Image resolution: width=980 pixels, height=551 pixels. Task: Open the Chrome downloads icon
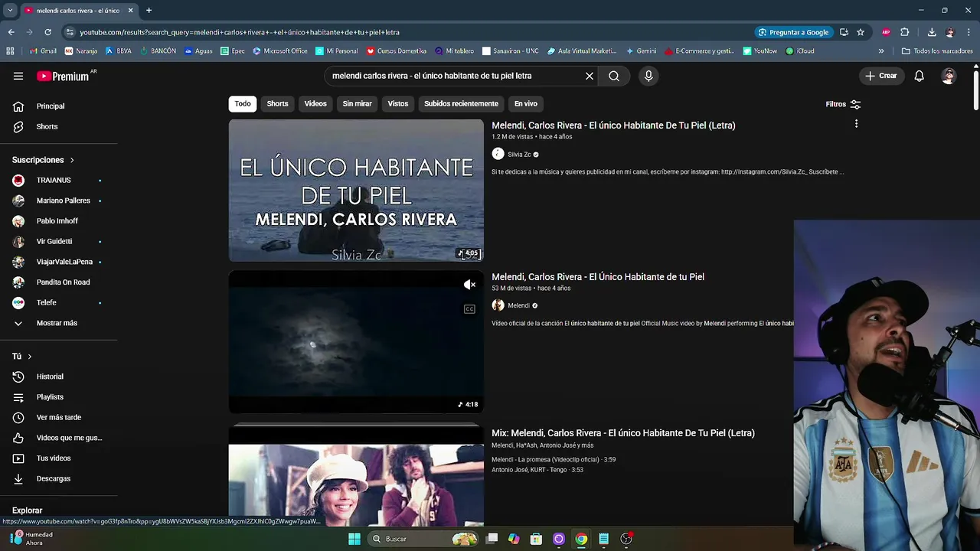pos(932,32)
